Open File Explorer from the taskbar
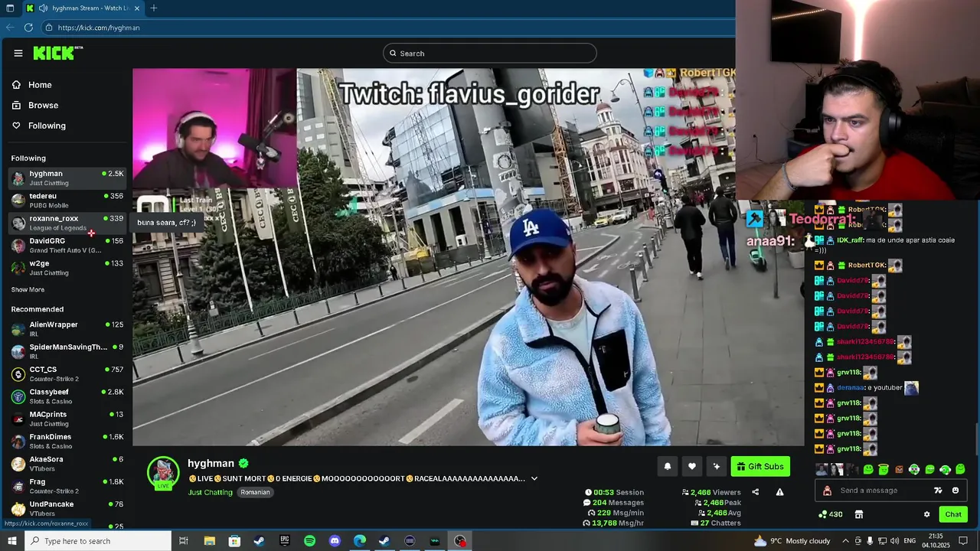The width and height of the screenshot is (980, 551). tap(209, 541)
